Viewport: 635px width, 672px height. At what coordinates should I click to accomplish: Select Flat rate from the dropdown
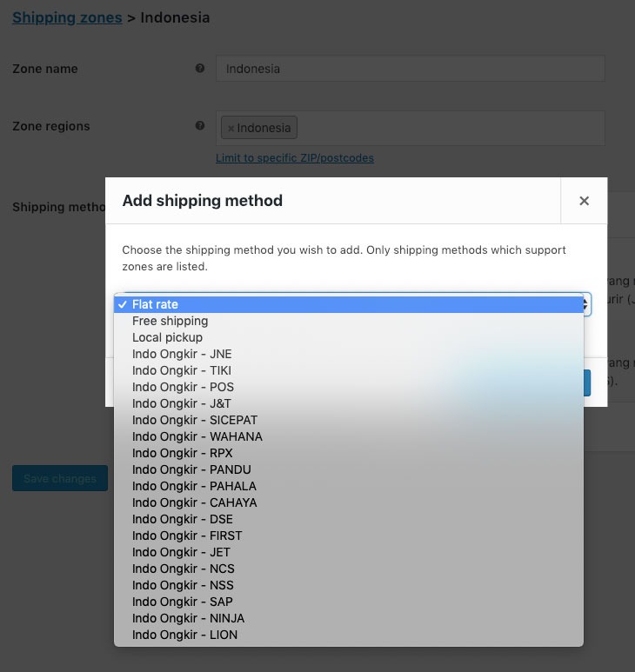point(155,304)
